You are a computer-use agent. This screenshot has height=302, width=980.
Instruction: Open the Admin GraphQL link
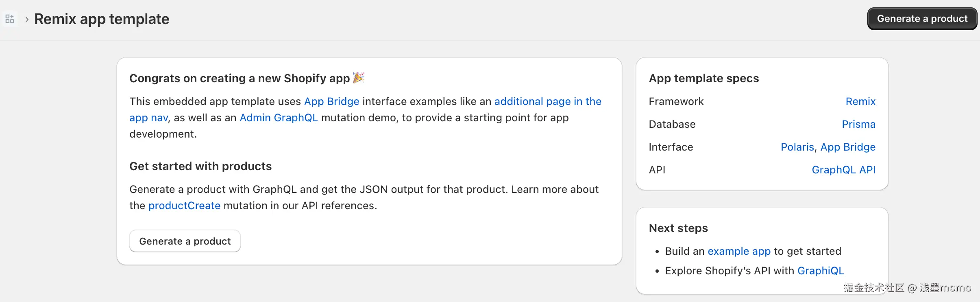[x=279, y=118]
